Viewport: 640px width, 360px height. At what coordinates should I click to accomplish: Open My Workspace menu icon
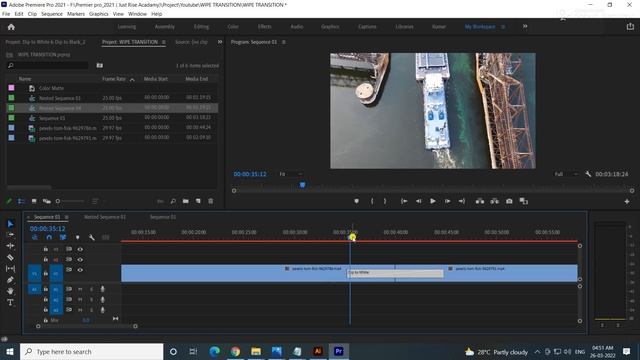(x=503, y=27)
